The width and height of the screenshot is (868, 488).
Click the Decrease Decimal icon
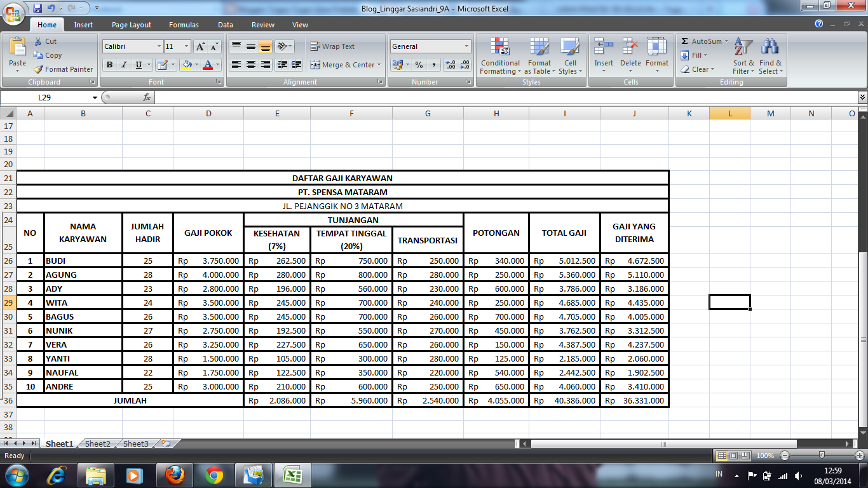tap(465, 65)
